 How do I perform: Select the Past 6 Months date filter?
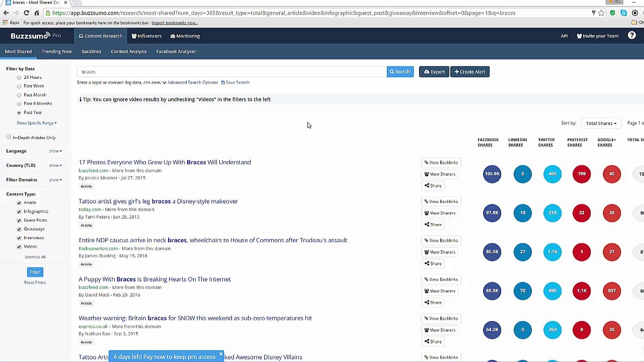pos(19,104)
